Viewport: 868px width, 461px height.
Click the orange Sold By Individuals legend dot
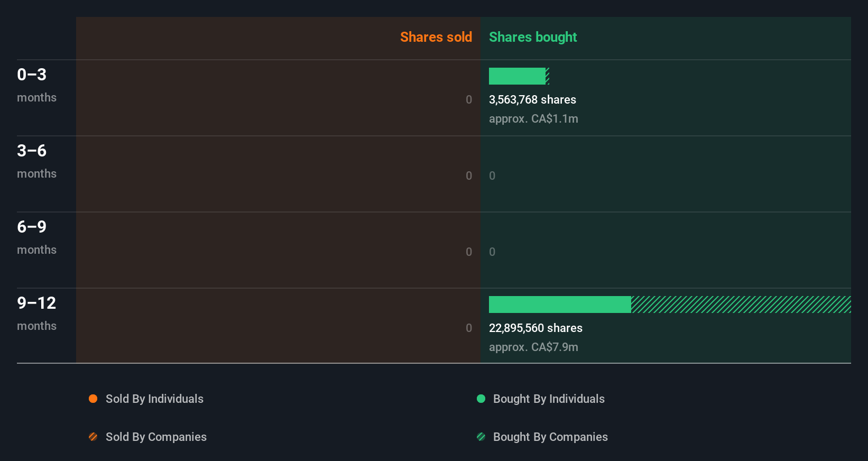pyautogui.click(x=93, y=399)
